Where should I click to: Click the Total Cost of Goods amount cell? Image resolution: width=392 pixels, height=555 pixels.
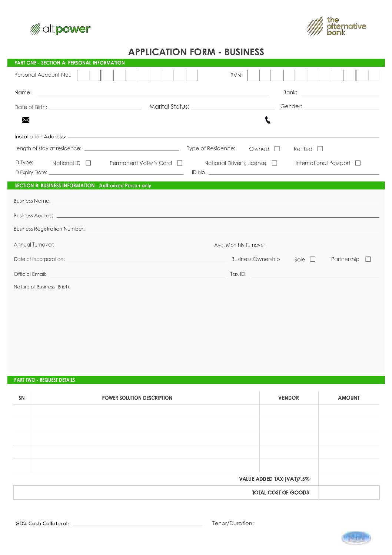[x=348, y=492]
